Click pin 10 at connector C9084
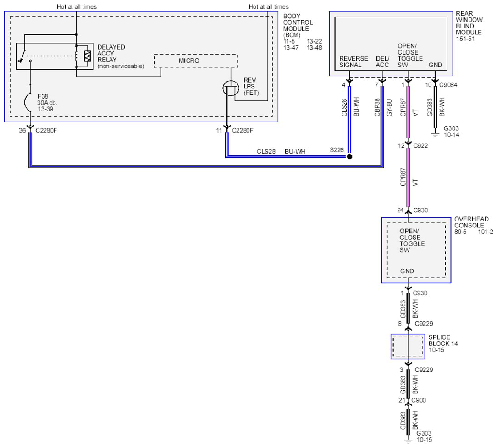This screenshot has width=497, height=448. coord(428,85)
